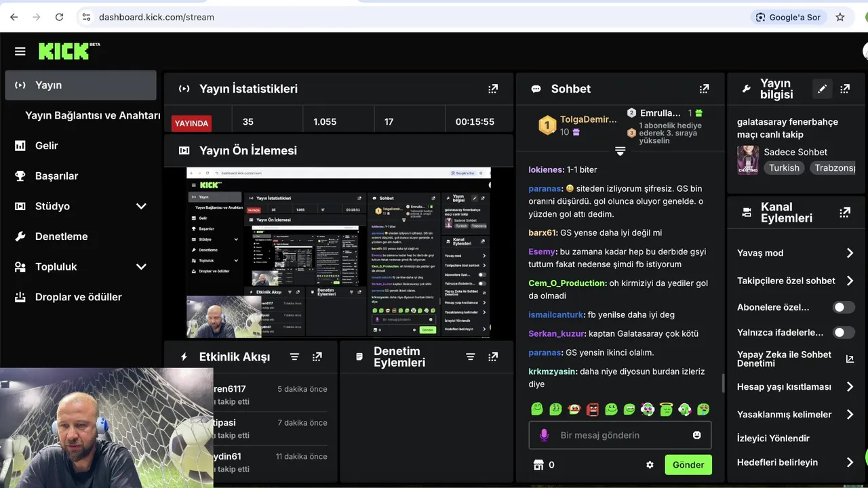Open İzleyici Yönlendir option
Image resolution: width=868 pixels, height=488 pixels.
point(773,439)
